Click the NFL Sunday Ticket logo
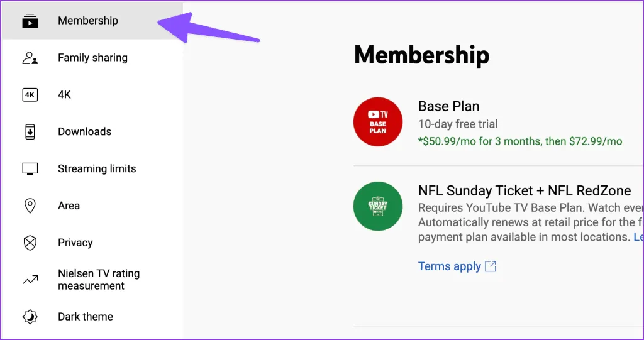The image size is (644, 340). [378, 206]
